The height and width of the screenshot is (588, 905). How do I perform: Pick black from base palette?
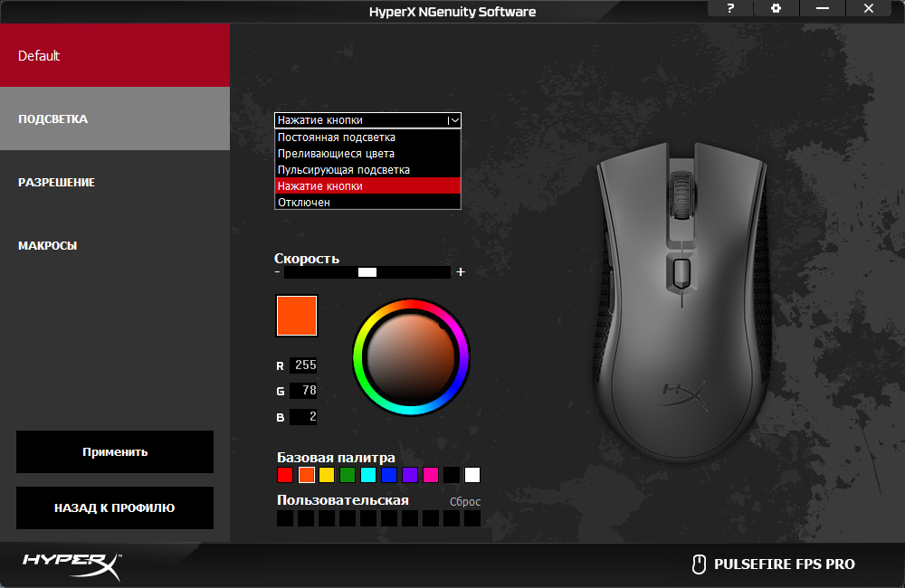pyautogui.click(x=452, y=475)
